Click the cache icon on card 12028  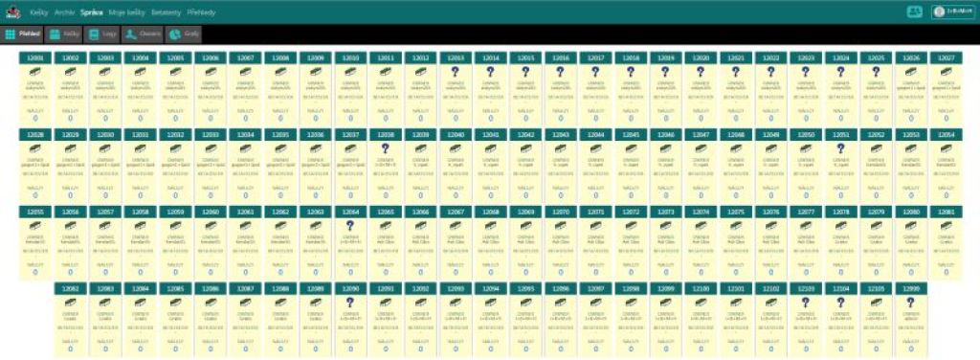pos(35,148)
